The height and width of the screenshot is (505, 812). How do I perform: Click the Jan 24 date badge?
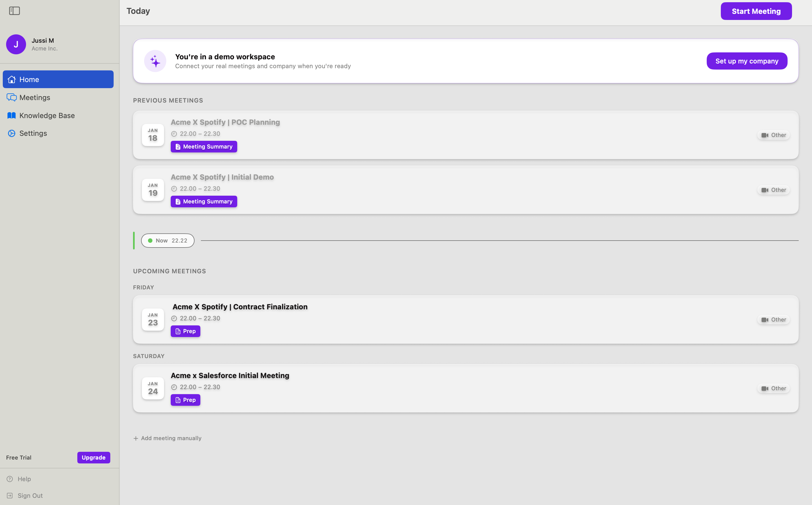[x=153, y=388]
